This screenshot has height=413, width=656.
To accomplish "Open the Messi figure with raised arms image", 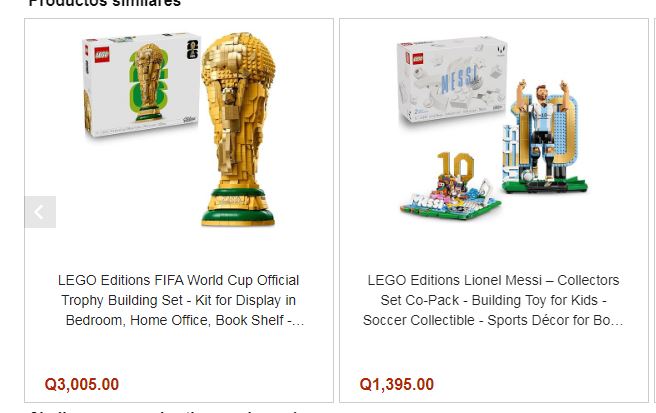I will click(x=542, y=135).
